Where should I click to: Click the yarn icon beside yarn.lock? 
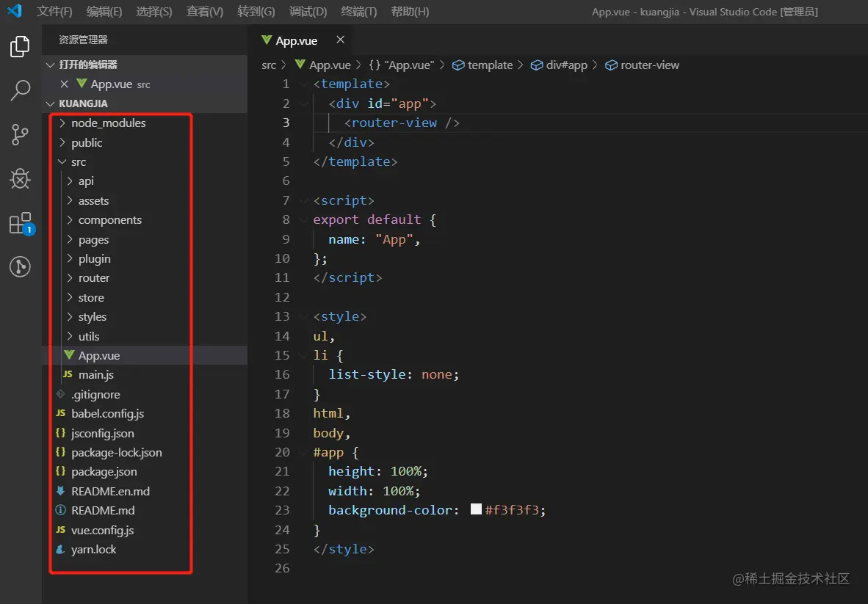61,549
